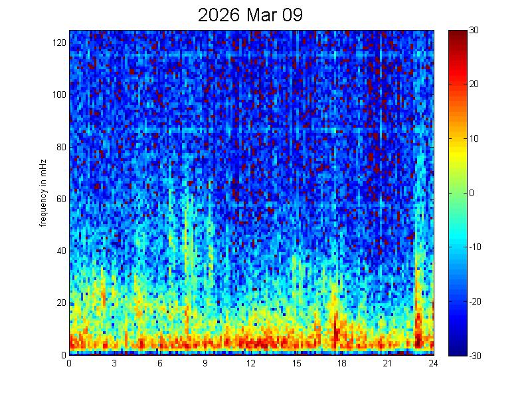Click the colorbar tick label 10
This screenshot has height=399, width=532.
point(474,139)
